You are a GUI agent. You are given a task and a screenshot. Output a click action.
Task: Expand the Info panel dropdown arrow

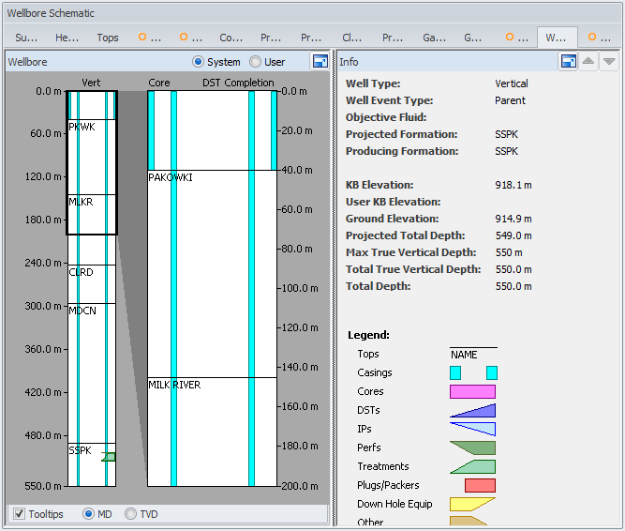click(609, 61)
